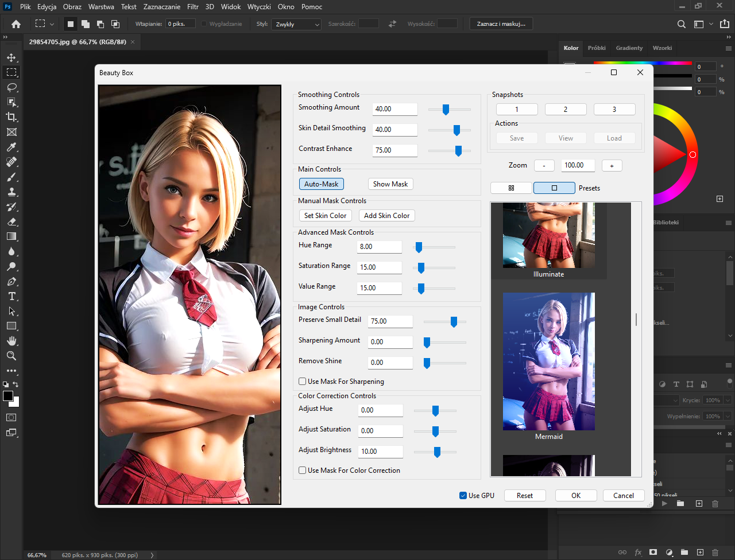The image size is (735, 560).
Task: Select the History Brush tool
Action: (11, 207)
